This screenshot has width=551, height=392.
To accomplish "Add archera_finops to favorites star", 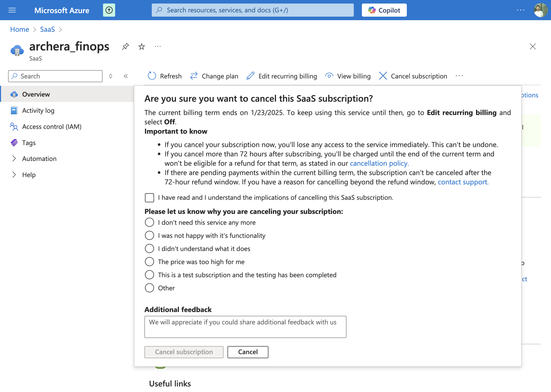I will click(x=142, y=46).
